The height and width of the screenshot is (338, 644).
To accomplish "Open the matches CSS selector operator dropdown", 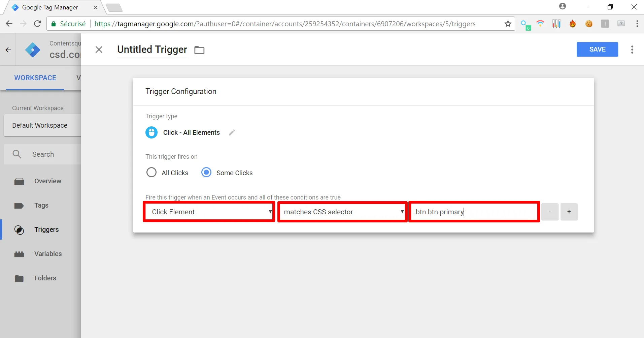I will (342, 212).
